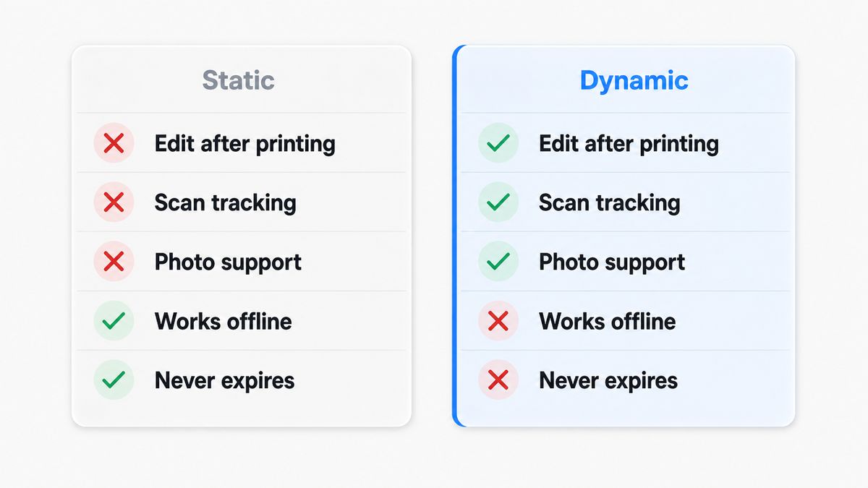Click red X icon next to Static Scan tracking
This screenshot has height=488, width=868.
[114, 202]
